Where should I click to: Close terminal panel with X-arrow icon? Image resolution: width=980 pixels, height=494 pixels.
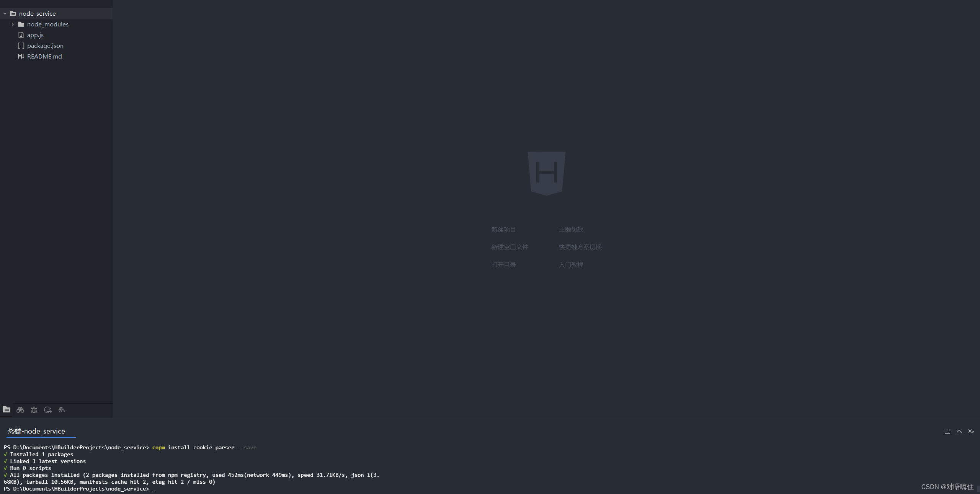(x=971, y=431)
